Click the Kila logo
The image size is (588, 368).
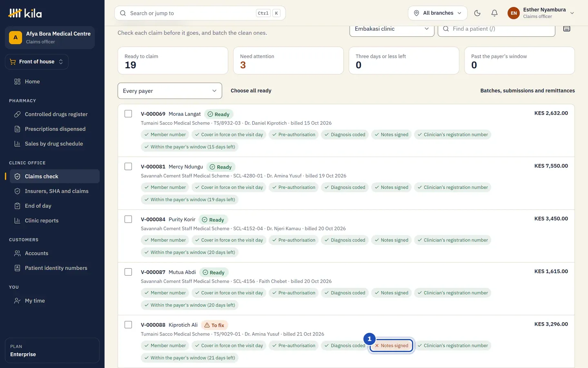[25, 13]
